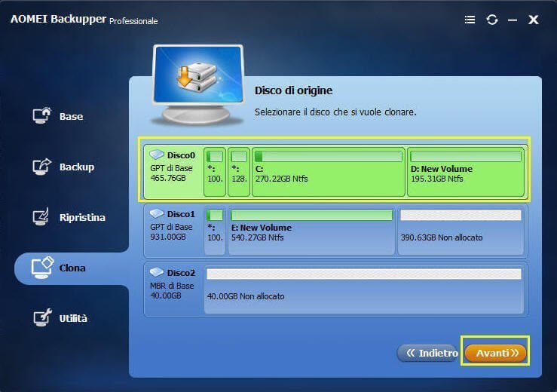Screen dimensions: 557x392
Task: Select the Clona clone icon
Action: point(42,268)
